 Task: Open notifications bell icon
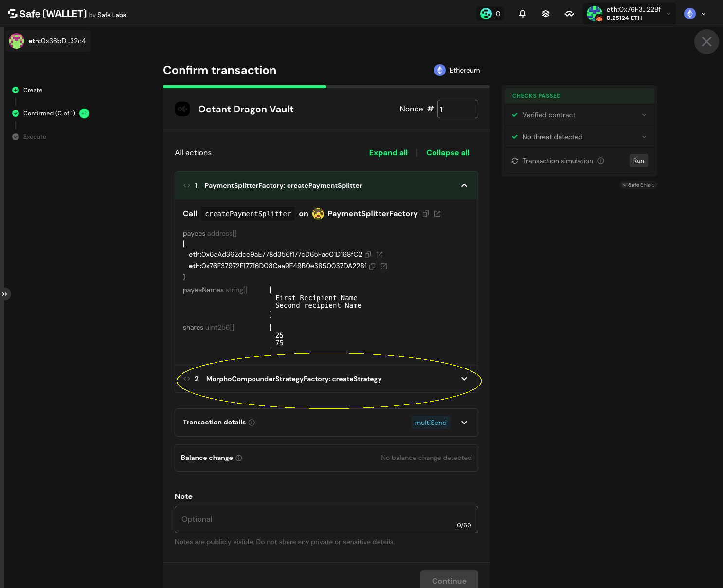(x=523, y=14)
